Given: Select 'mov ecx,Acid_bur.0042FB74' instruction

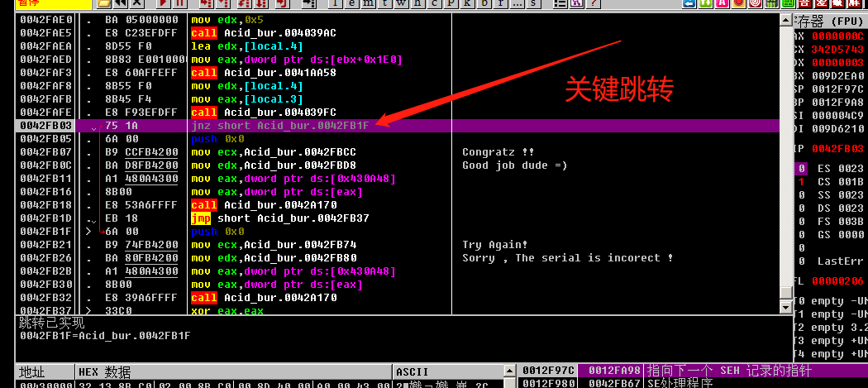Looking at the screenshot, I should point(274,244).
